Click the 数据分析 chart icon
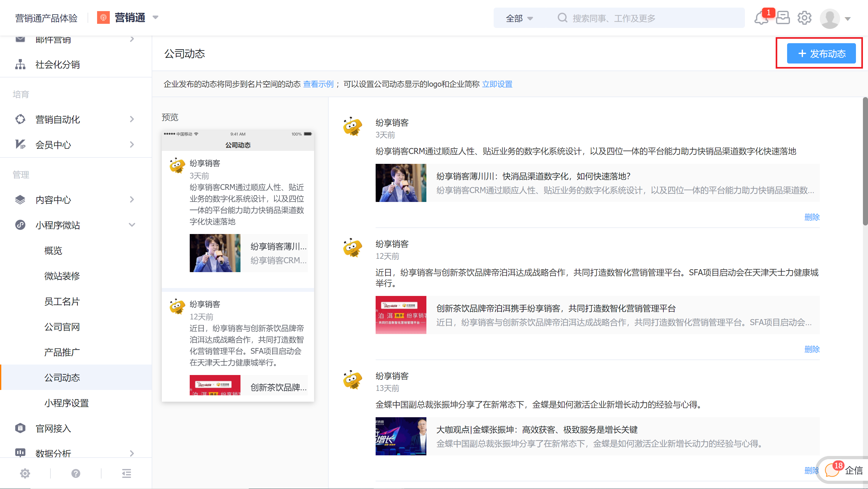The height and width of the screenshot is (489, 868). 20,452
